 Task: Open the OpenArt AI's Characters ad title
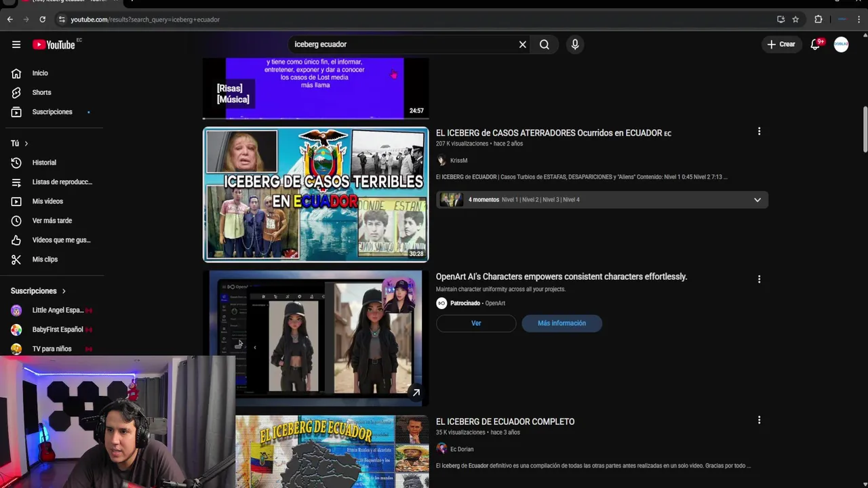(x=561, y=277)
